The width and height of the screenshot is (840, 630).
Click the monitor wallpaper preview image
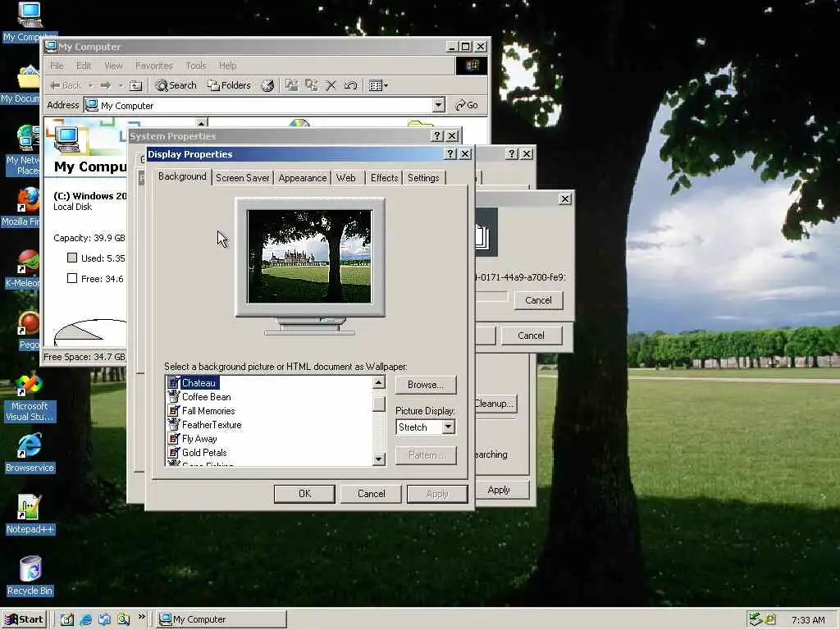(x=309, y=257)
